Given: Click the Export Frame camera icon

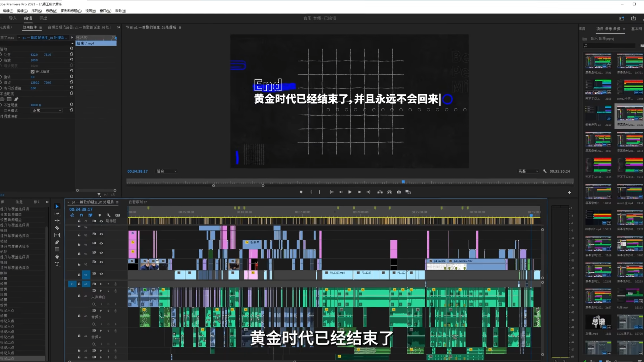Looking at the screenshot, I should 399,192.
